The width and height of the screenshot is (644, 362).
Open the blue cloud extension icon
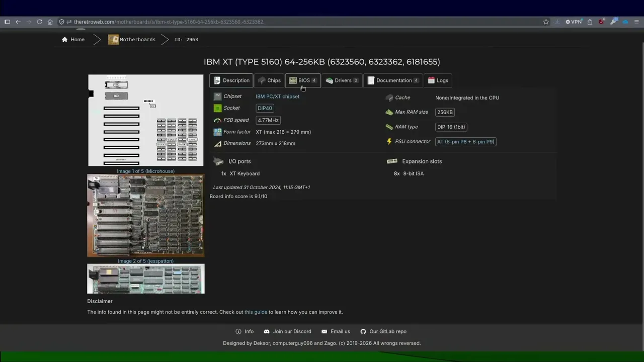(625, 22)
